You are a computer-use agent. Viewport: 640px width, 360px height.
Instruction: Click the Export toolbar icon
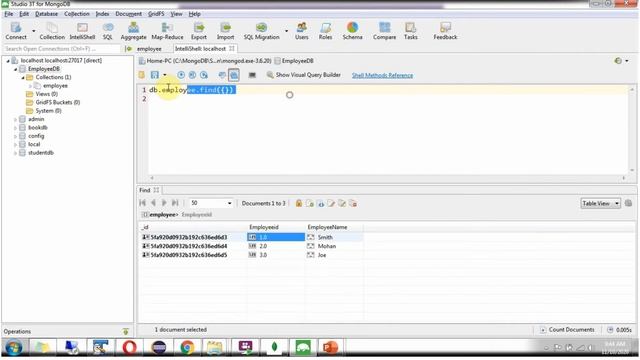(199, 31)
